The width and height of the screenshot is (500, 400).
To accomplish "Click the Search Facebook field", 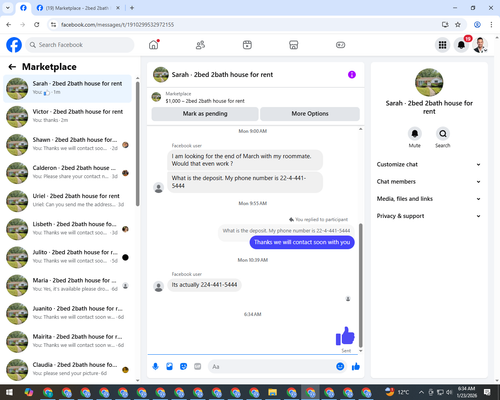I will [80, 45].
